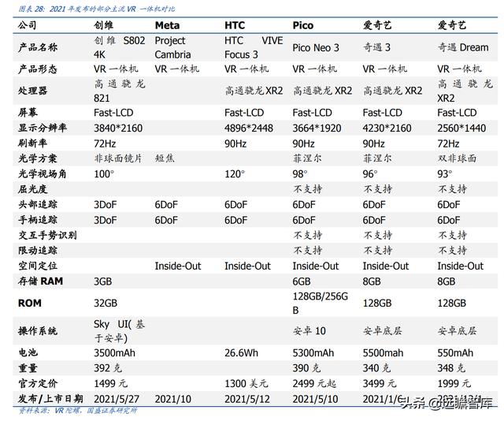Click the '奇遇 3' product cell
Image resolution: width=504 pixels, height=421 pixels.
click(x=376, y=47)
